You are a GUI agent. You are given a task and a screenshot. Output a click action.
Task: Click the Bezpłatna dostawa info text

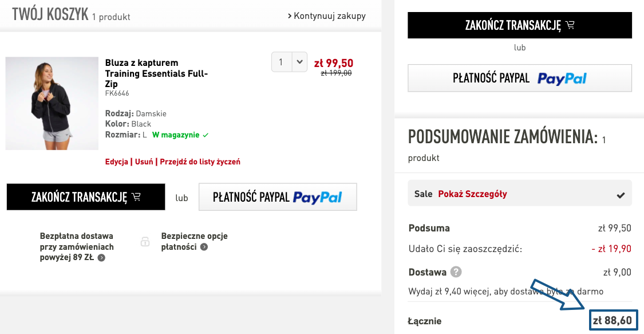coord(77,247)
